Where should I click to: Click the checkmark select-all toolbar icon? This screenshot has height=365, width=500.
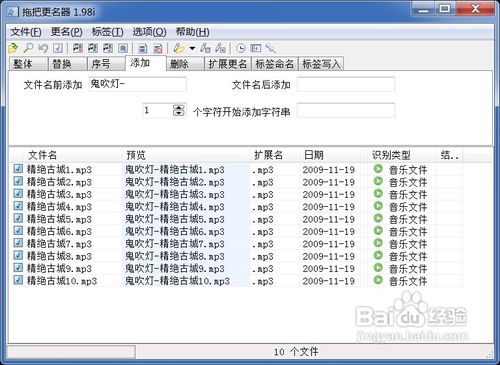[58, 49]
